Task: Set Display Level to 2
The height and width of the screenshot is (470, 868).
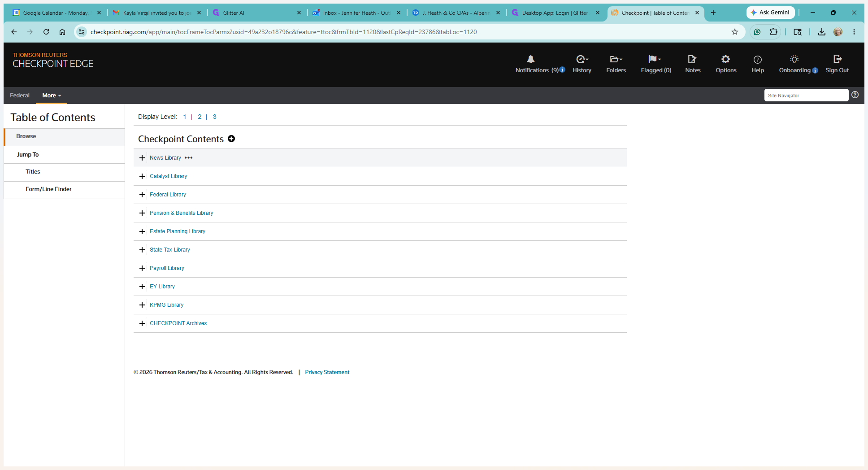Action: point(200,117)
